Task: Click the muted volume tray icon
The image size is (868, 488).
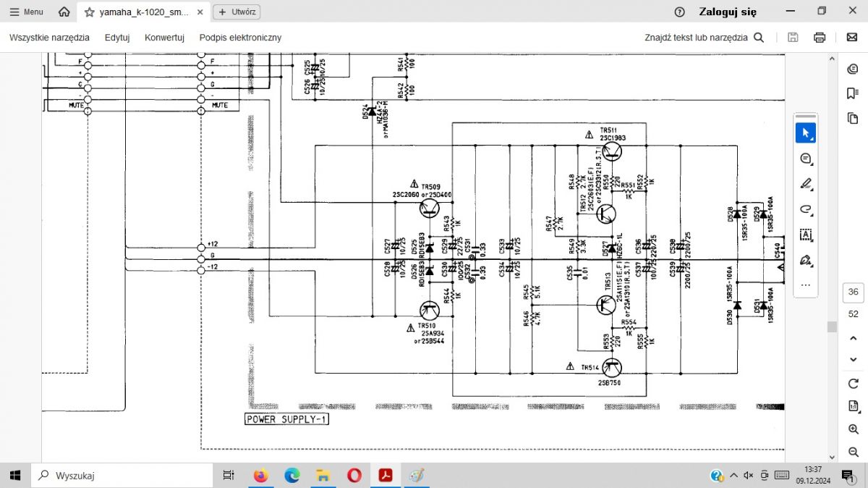Action: 749,475
